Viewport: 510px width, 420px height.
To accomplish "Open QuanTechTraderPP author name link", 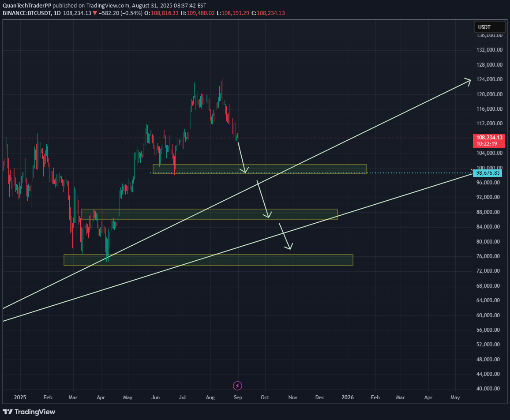I will click(29, 5).
